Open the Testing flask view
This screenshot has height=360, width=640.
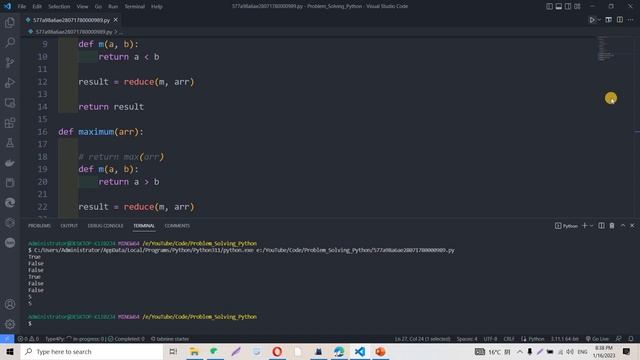click(10, 142)
